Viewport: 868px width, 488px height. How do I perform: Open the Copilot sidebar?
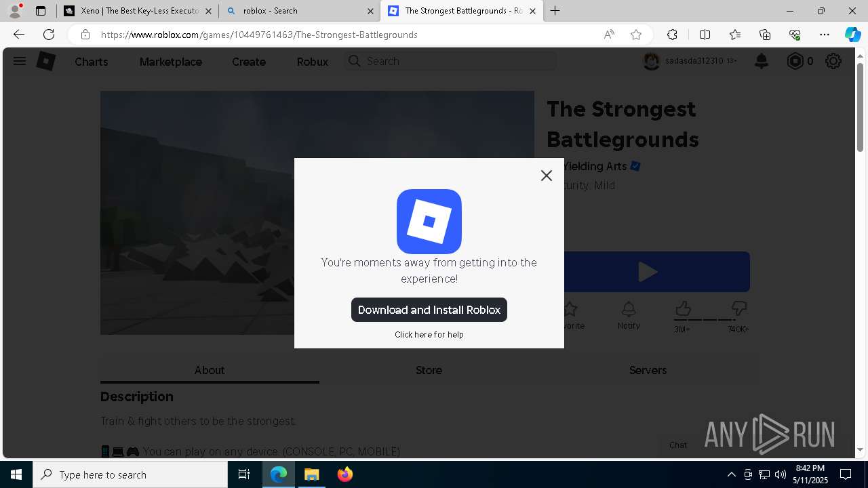coord(852,35)
